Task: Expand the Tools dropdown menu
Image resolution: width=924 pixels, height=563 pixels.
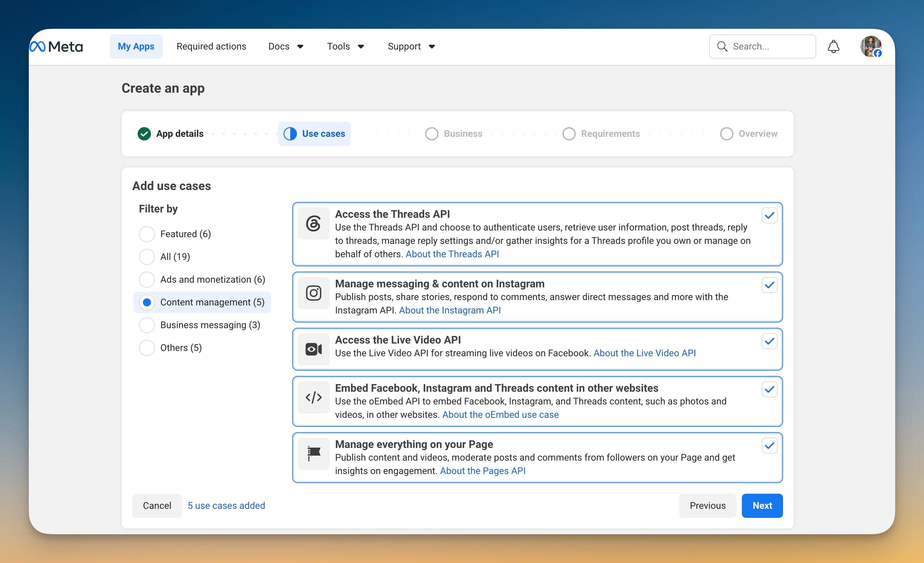Action: point(345,46)
